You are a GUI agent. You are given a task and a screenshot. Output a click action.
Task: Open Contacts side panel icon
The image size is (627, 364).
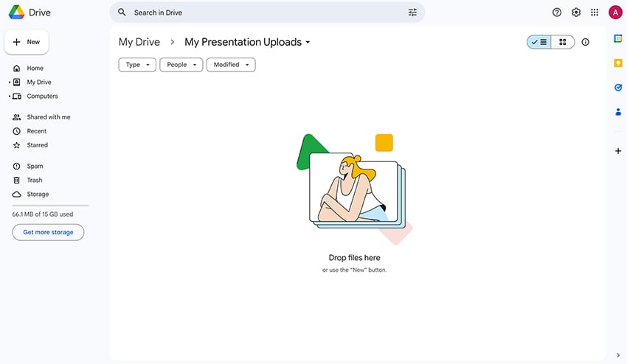click(x=618, y=112)
